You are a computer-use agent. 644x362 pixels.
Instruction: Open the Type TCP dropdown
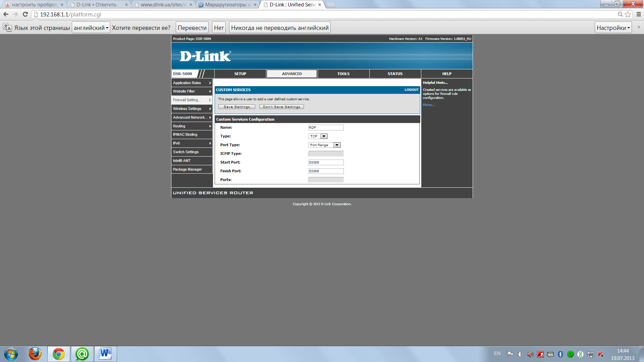tap(318, 136)
